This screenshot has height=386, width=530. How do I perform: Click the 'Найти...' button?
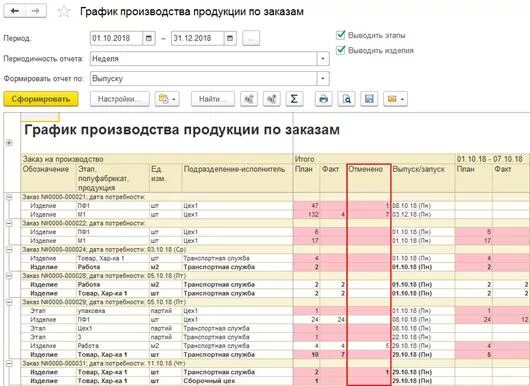pos(213,99)
